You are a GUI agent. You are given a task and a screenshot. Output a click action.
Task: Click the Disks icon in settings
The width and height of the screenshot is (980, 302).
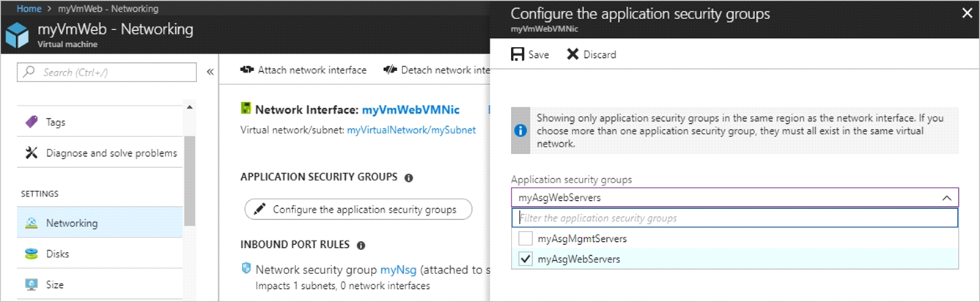pos(32,254)
